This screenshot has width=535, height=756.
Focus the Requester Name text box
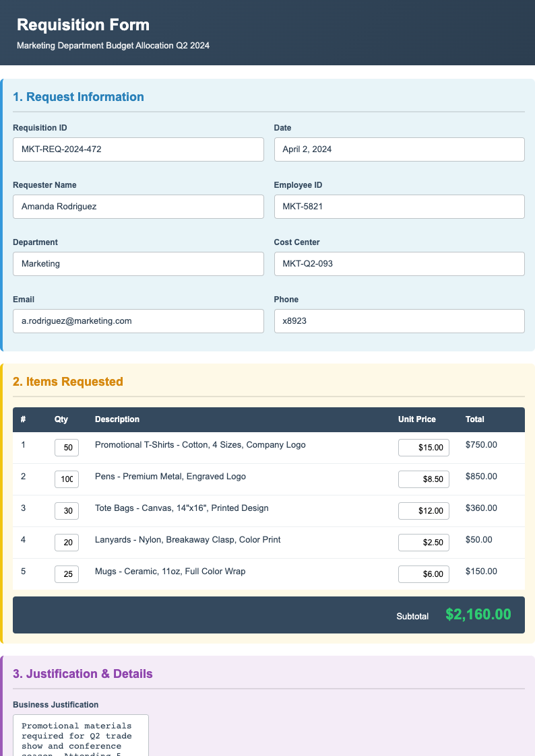(x=138, y=207)
